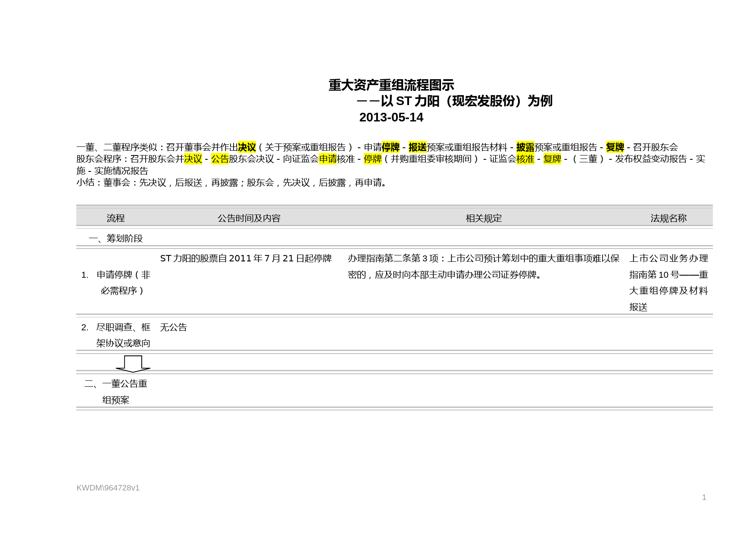Click the section row 一、筹划阶段
The height and width of the screenshot is (534, 756).
tap(116, 239)
